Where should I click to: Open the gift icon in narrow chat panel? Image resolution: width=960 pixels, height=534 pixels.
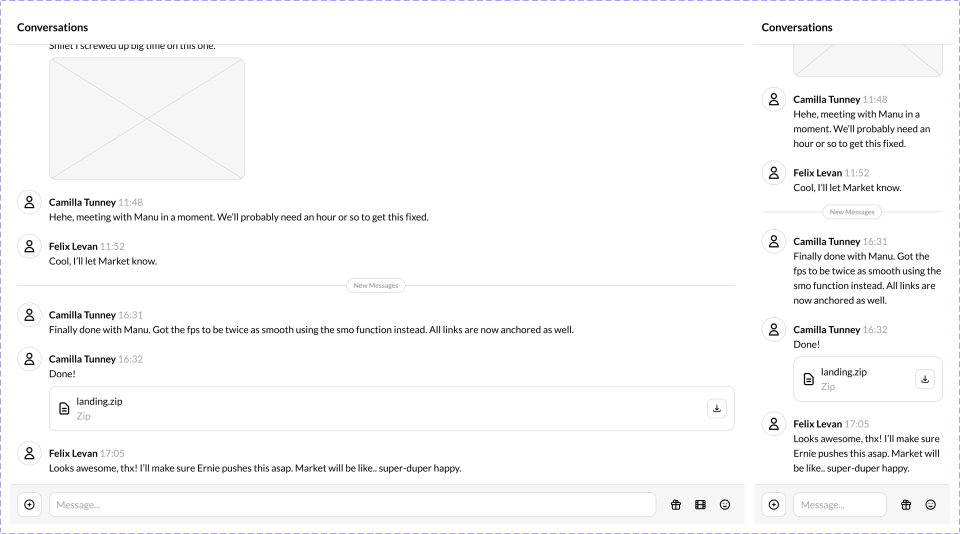click(906, 505)
